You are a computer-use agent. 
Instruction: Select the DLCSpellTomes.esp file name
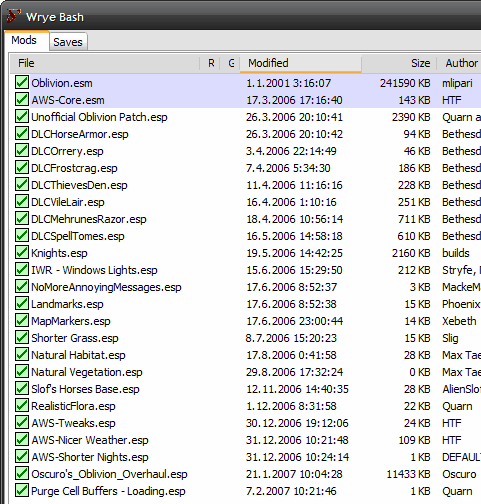pyautogui.click(x=78, y=236)
